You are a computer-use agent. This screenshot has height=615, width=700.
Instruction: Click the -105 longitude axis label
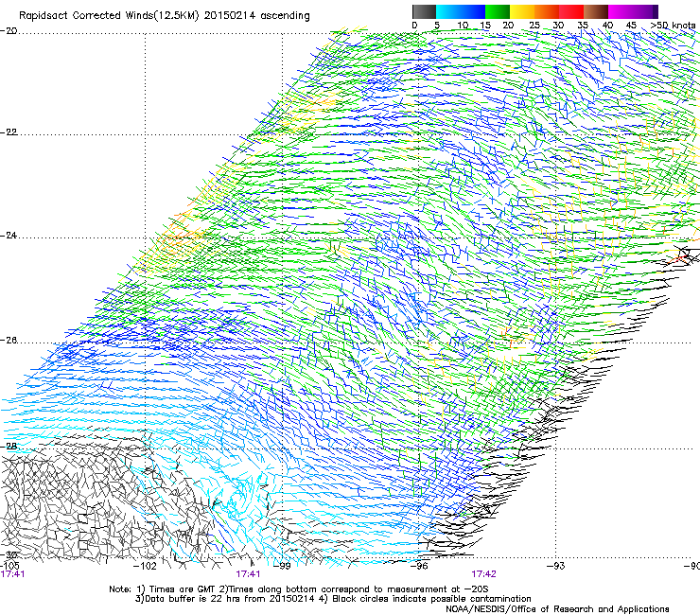pos(9,566)
